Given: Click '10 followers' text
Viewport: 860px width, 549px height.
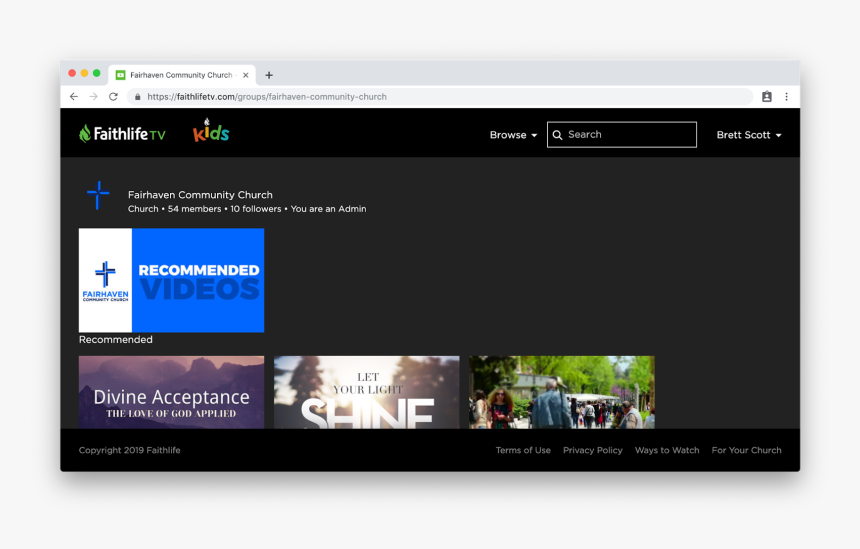Looking at the screenshot, I should pos(256,209).
